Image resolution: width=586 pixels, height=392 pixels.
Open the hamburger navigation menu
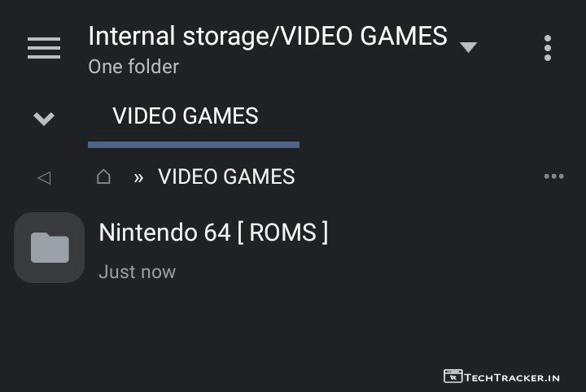[x=44, y=48]
